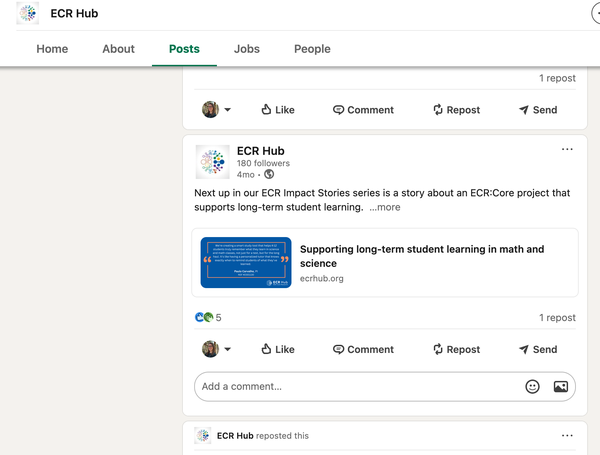The height and width of the screenshot is (455, 600).
Task: Expand post text with …more
Action: [385, 208]
